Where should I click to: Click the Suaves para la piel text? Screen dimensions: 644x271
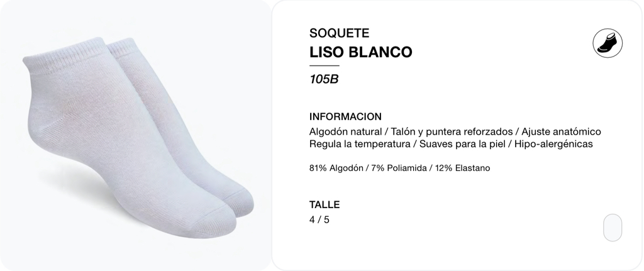462,144
